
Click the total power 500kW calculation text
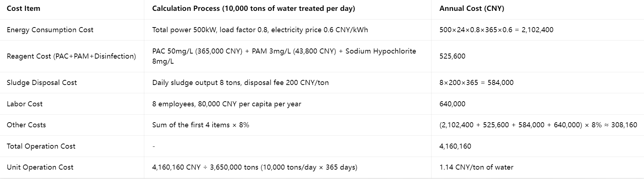pos(260,30)
